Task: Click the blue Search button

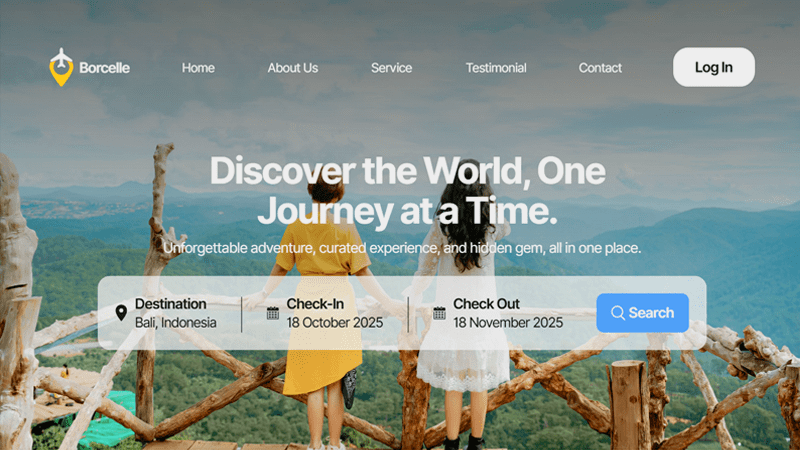Action: coord(642,313)
